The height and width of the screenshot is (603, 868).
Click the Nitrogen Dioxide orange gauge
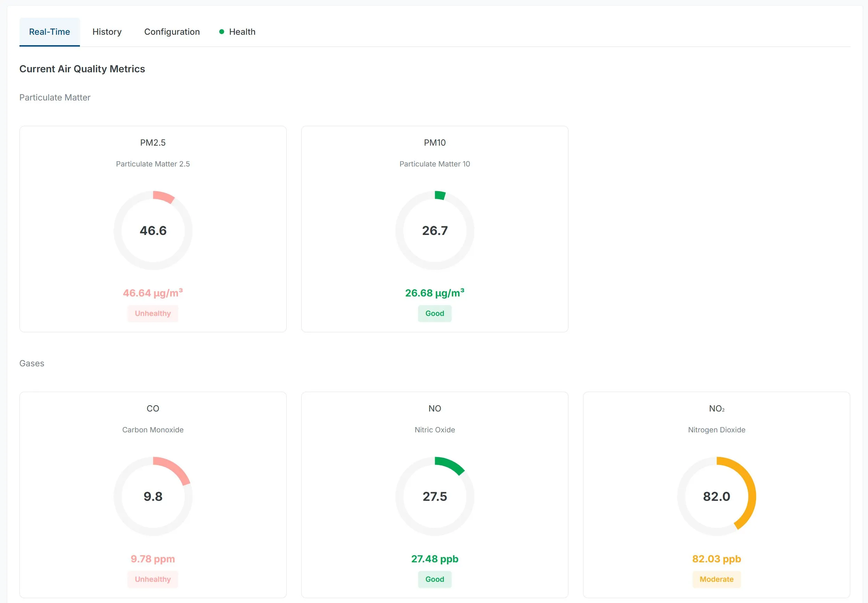(716, 496)
